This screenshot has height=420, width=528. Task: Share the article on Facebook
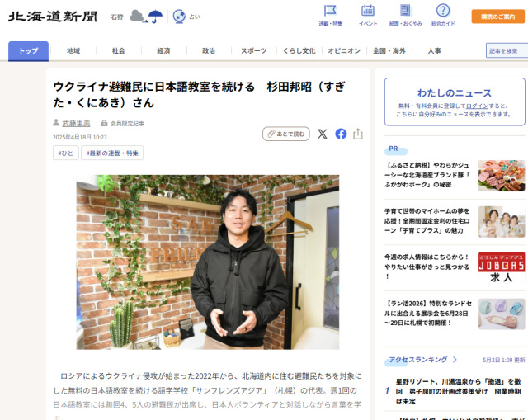click(x=341, y=134)
